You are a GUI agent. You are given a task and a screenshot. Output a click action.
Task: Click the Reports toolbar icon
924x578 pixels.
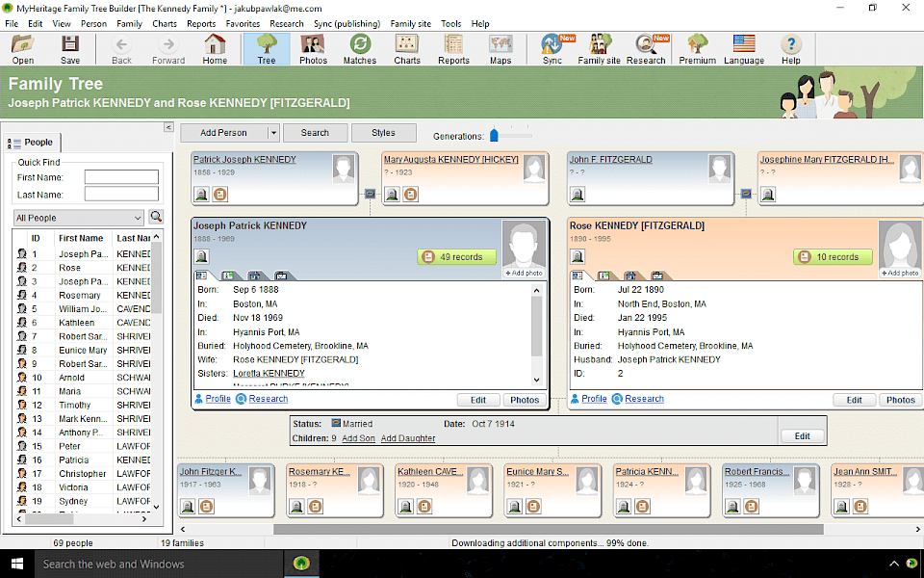click(x=453, y=49)
